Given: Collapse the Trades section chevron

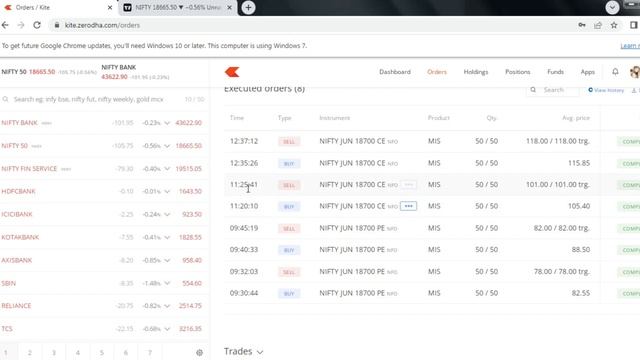Looking at the screenshot, I should [x=260, y=352].
